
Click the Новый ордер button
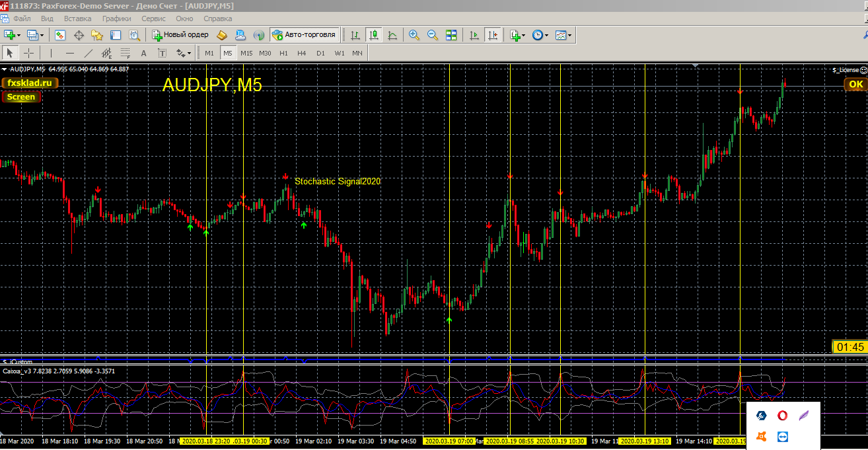point(180,35)
